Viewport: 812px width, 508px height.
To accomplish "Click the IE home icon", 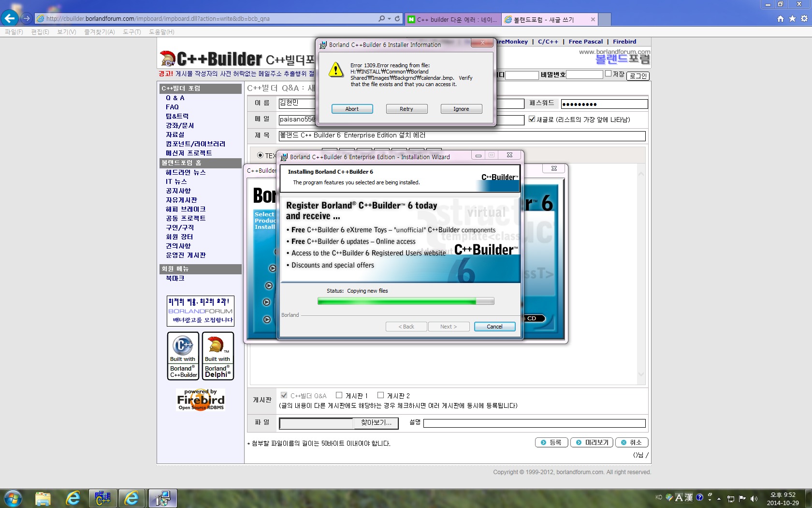I will click(x=780, y=18).
